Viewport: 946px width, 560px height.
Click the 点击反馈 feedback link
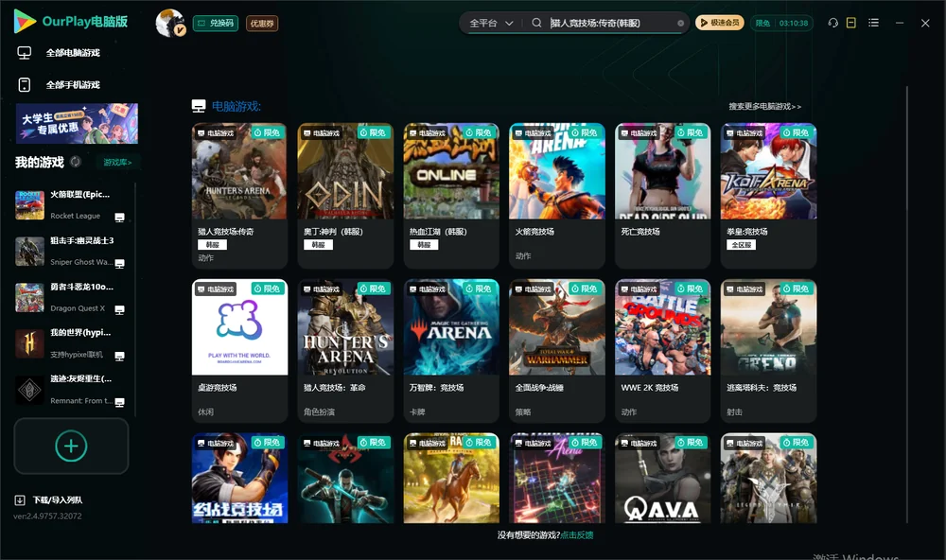tap(577, 534)
